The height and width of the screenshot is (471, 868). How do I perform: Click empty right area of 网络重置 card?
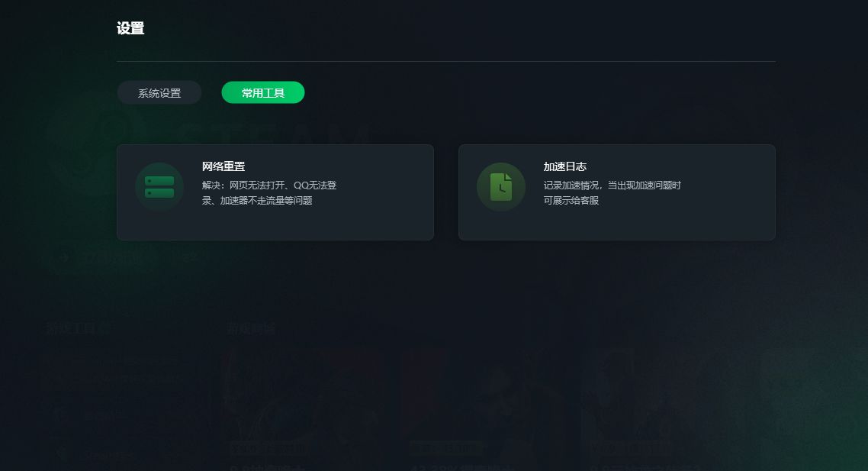(x=387, y=192)
